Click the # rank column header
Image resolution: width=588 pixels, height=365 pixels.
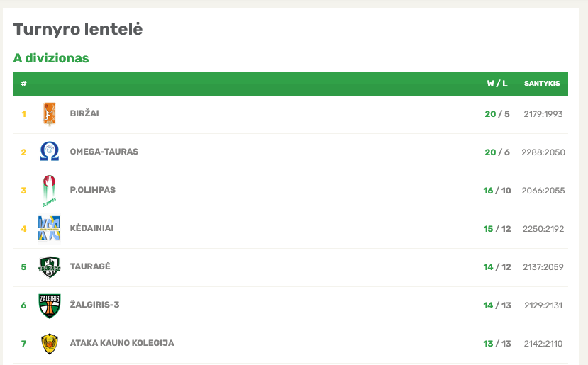(23, 84)
